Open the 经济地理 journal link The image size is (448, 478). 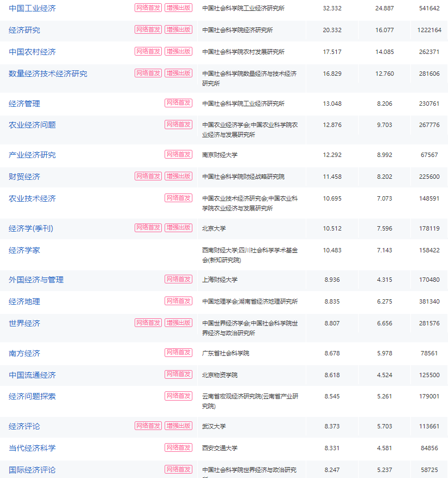[25, 301]
